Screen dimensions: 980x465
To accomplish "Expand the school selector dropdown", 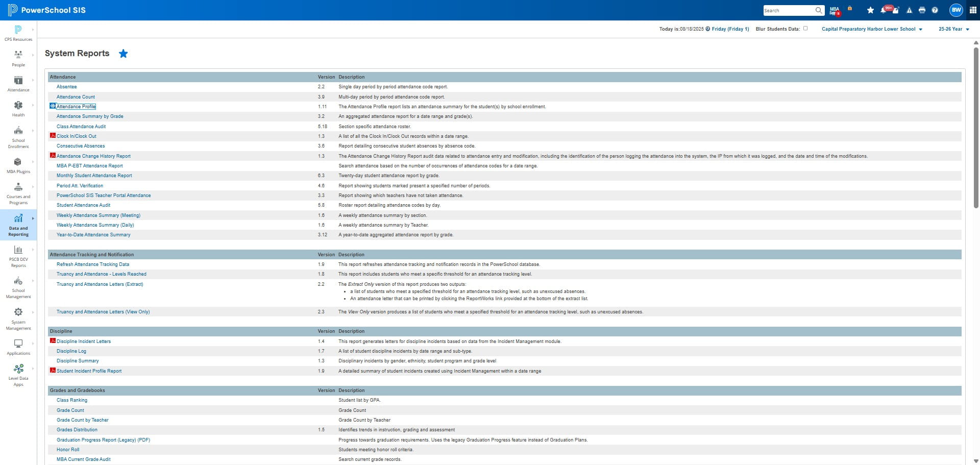I will tap(872, 29).
